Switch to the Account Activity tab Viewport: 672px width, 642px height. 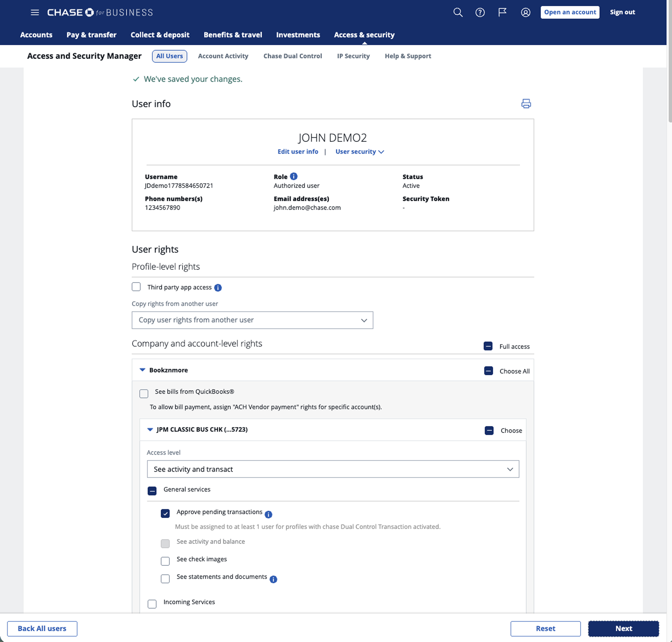pyautogui.click(x=223, y=56)
